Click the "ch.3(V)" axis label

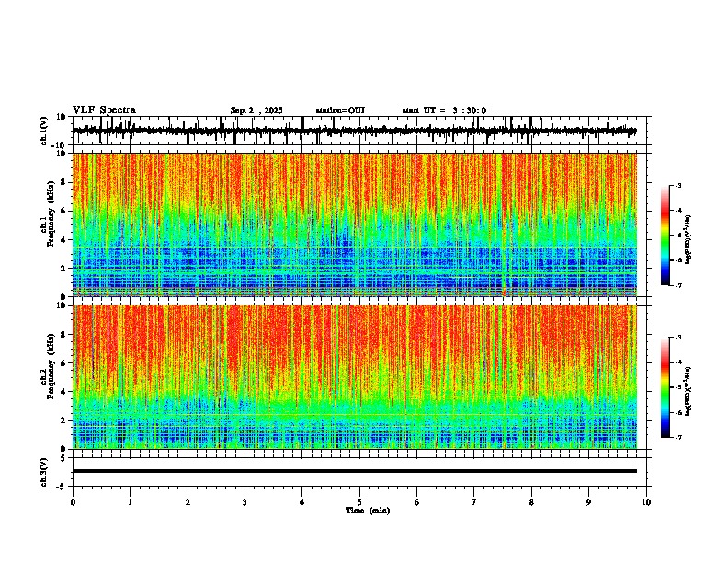point(44,472)
